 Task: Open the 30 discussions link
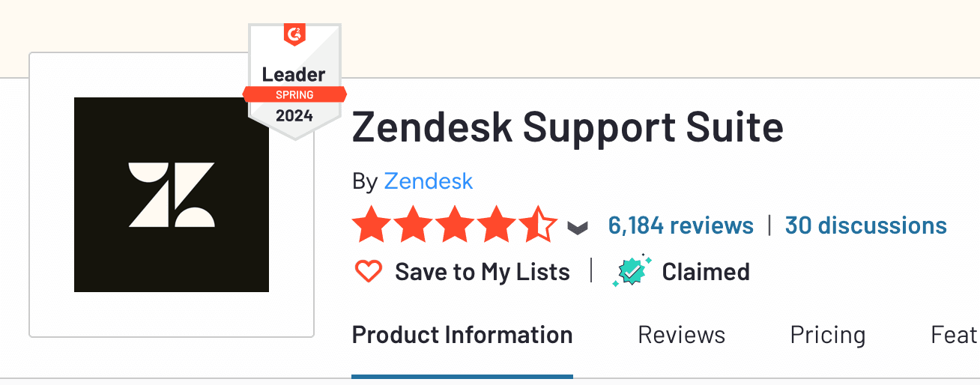pos(865,225)
